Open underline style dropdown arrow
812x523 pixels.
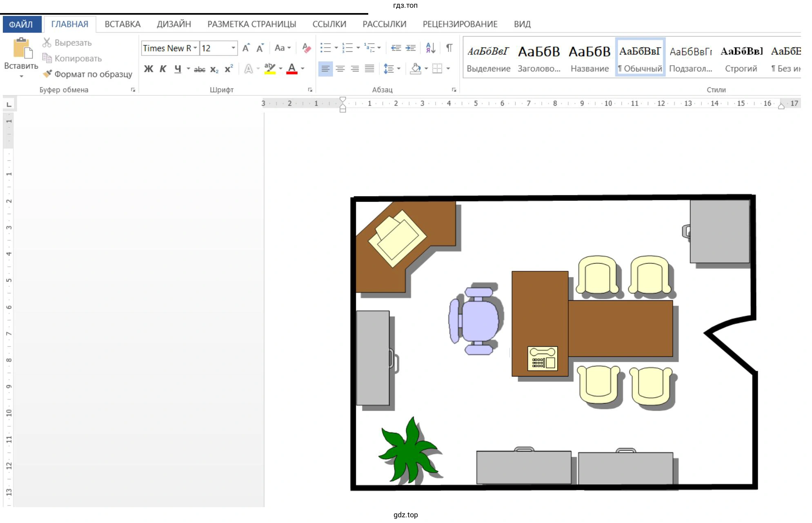(x=188, y=69)
